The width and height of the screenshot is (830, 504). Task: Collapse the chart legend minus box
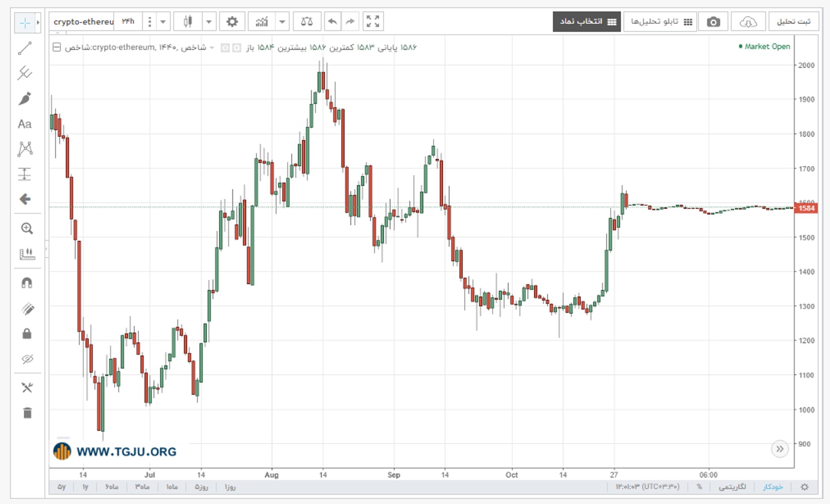point(57,47)
